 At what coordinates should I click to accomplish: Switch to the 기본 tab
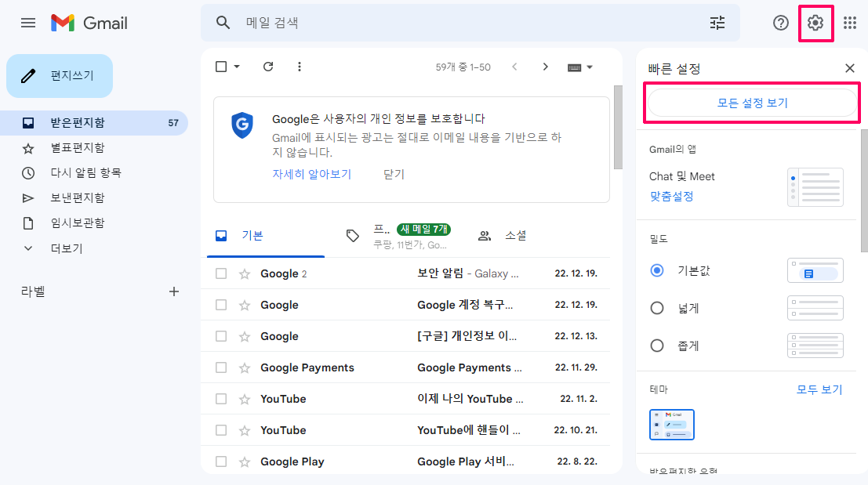pyautogui.click(x=266, y=236)
